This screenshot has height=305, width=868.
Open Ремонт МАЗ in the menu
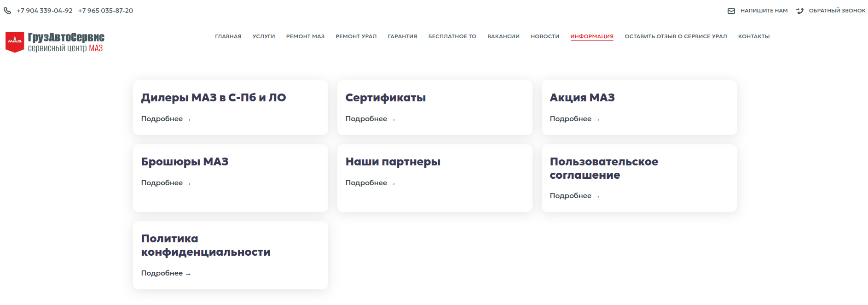click(305, 36)
